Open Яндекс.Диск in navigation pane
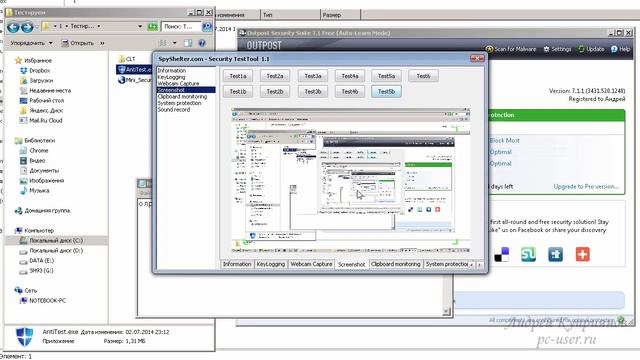640x360 pixels. (41, 111)
